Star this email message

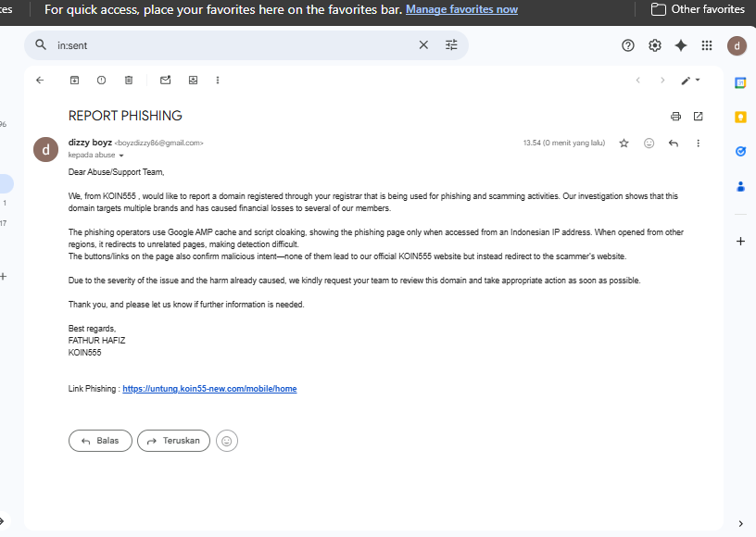[624, 144]
